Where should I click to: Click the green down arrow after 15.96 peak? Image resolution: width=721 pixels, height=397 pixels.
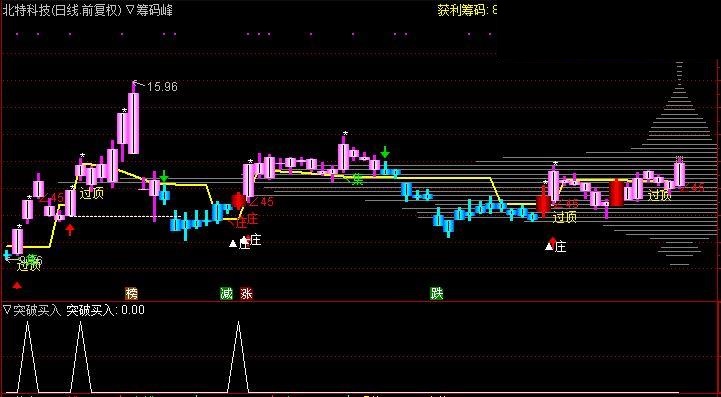(x=164, y=176)
